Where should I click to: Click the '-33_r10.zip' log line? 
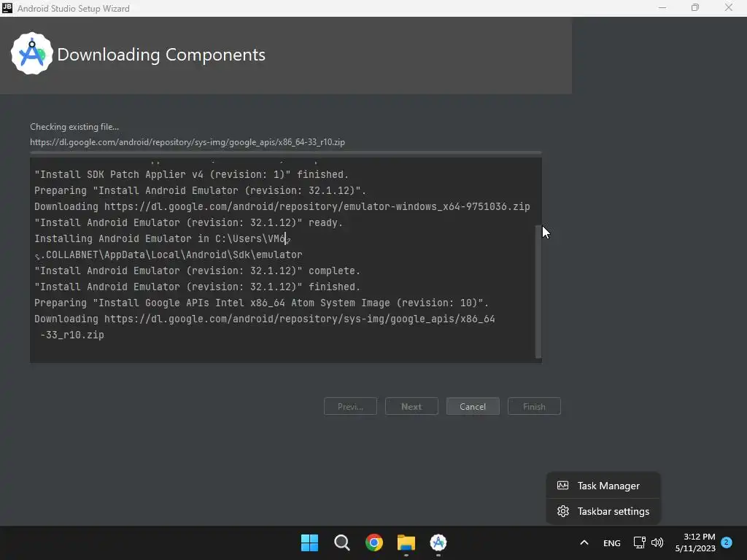[72, 335]
